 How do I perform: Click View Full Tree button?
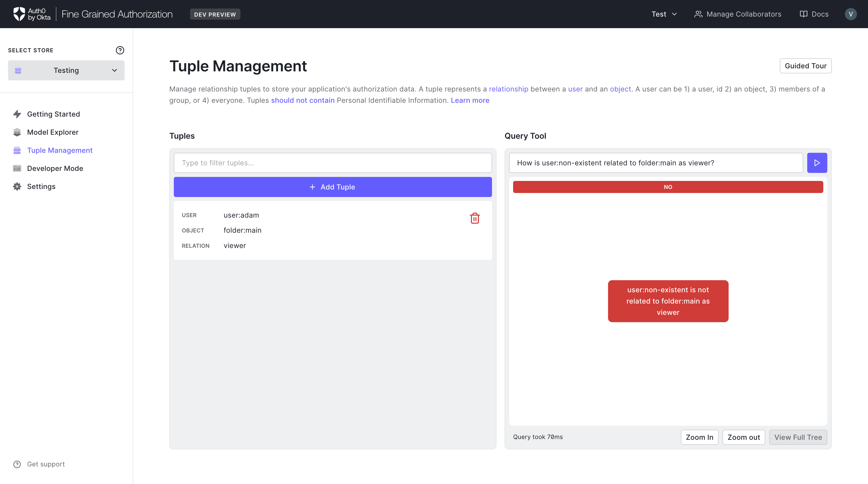pyautogui.click(x=798, y=437)
